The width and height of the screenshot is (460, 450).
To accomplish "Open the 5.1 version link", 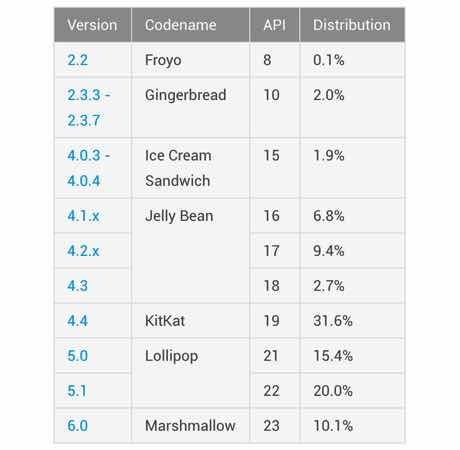I will click(77, 391).
